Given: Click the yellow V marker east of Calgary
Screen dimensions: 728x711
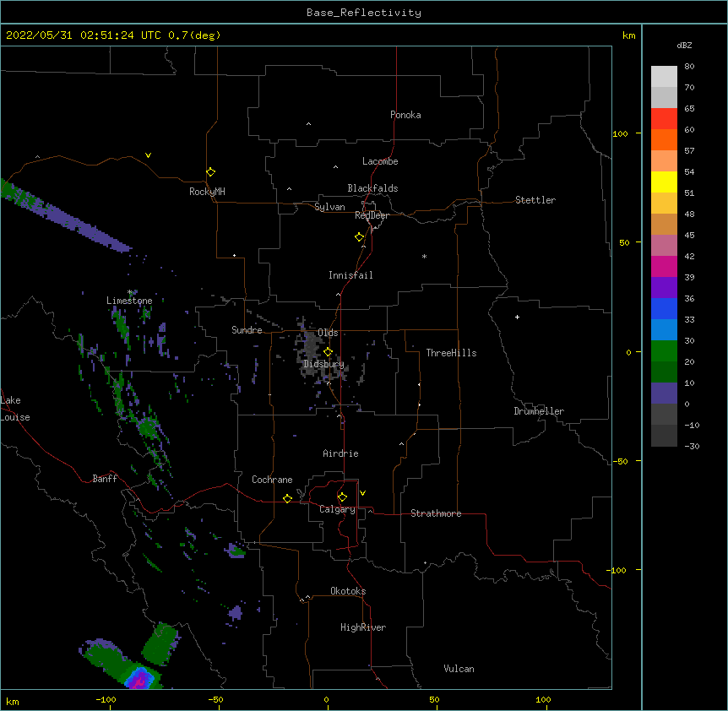Looking at the screenshot, I should tap(362, 493).
